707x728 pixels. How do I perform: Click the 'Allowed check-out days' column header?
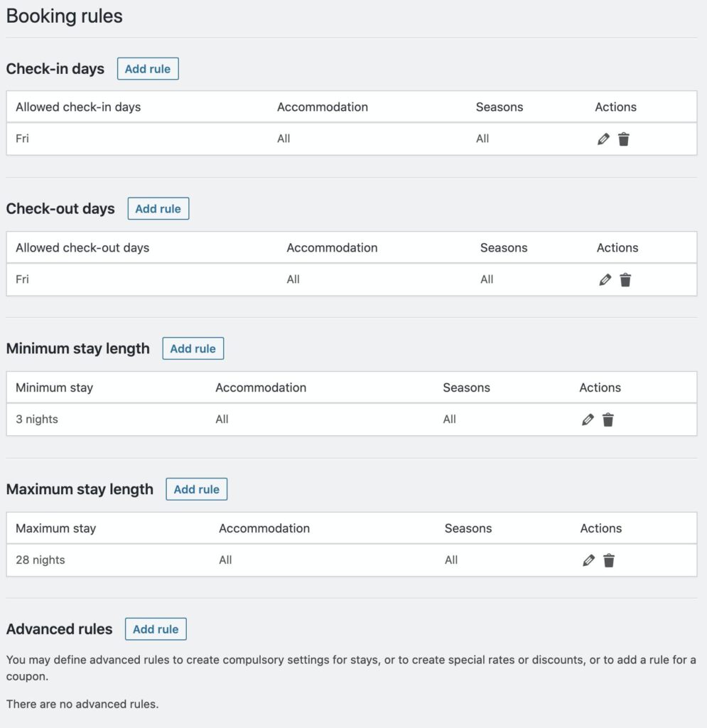[x=82, y=247]
